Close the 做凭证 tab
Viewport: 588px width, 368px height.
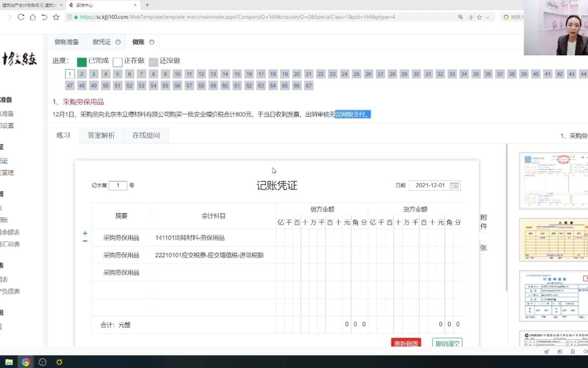(x=118, y=42)
